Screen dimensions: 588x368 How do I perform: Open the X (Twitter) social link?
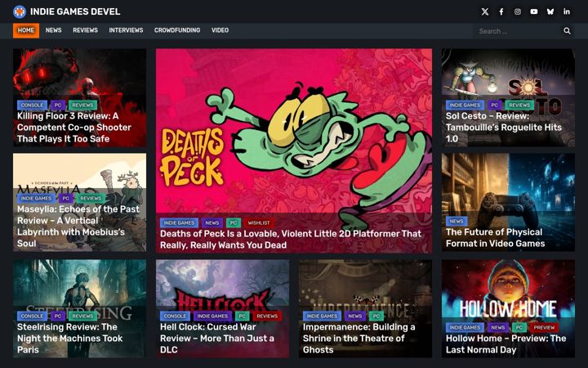(485, 11)
